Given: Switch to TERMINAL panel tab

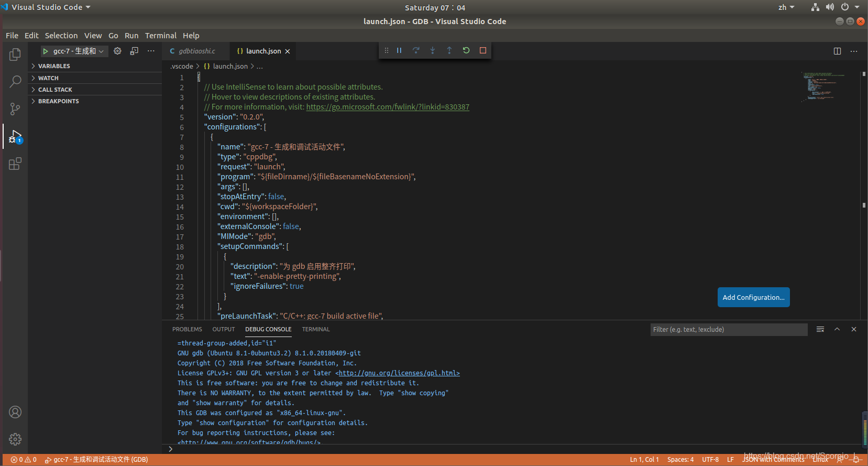Looking at the screenshot, I should tap(316, 329).
